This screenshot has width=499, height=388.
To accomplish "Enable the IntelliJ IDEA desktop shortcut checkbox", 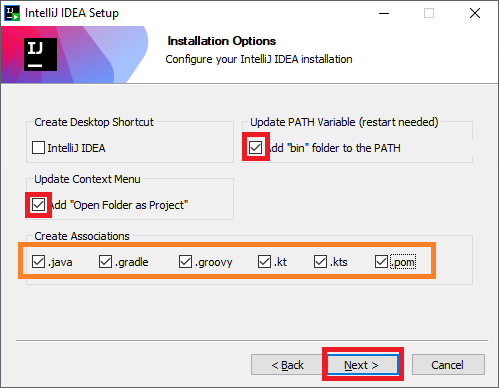I will pyautogui.click(x=38, y=148).
